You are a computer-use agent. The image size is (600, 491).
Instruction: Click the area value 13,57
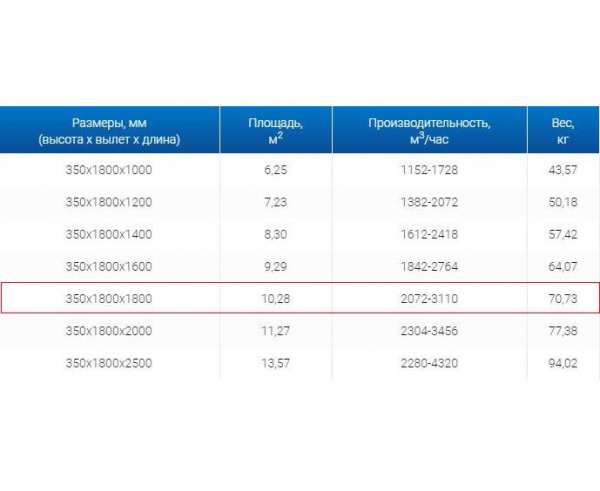tap(276, 362)
